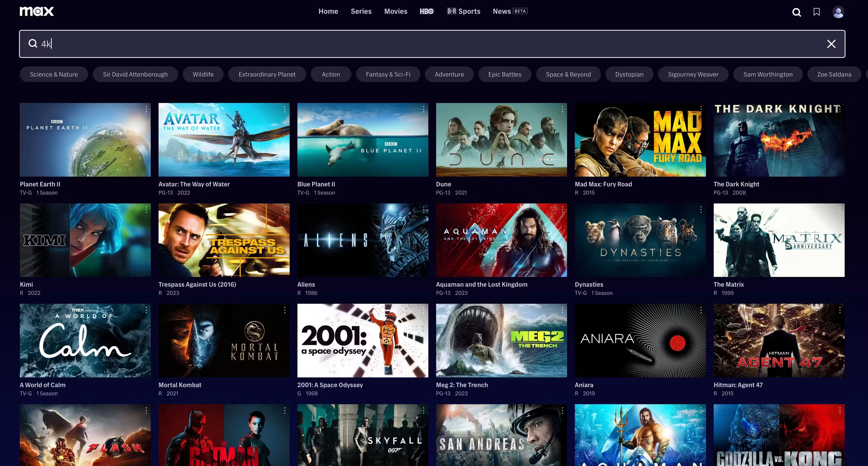Click the magnifying glass inside the search bar
868x466 pixels.
(33, 43)
